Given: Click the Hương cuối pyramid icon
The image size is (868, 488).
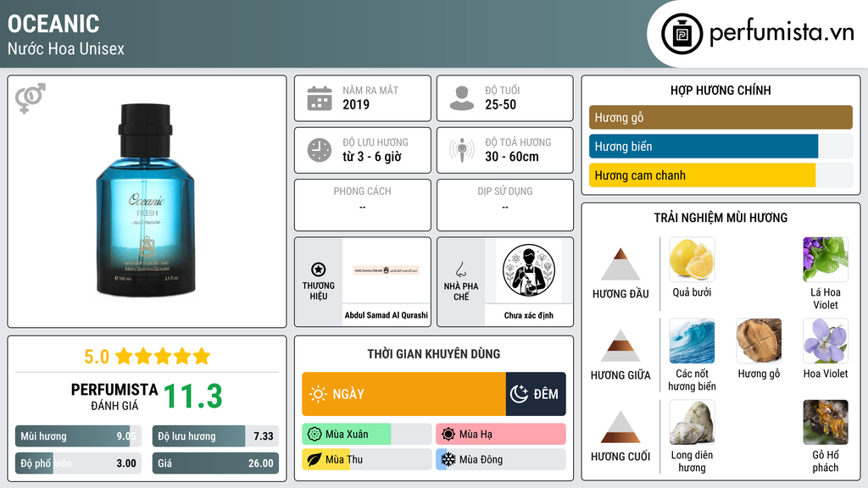Looking at the screenshot, I should pos(620,427).
